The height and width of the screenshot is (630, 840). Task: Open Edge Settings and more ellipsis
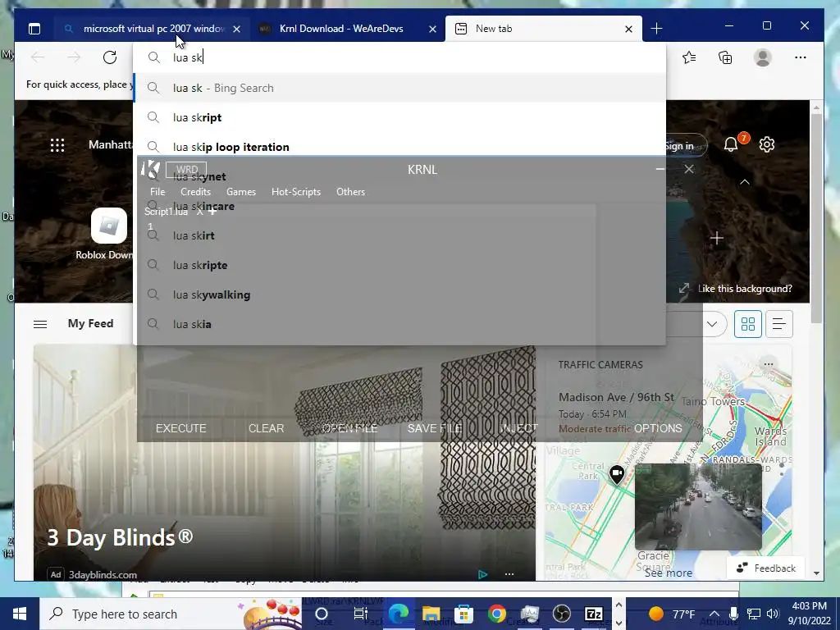point(801,57)
